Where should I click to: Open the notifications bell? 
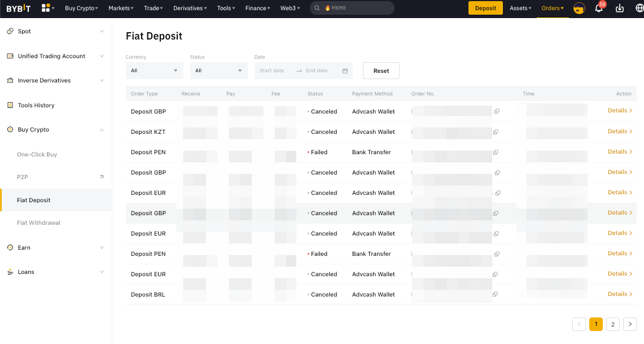click(599, 8)
